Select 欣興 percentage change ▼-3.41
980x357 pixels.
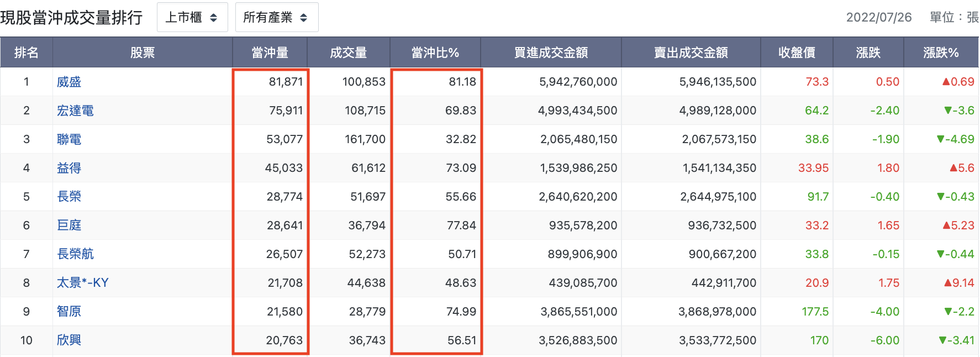point(956,340)
